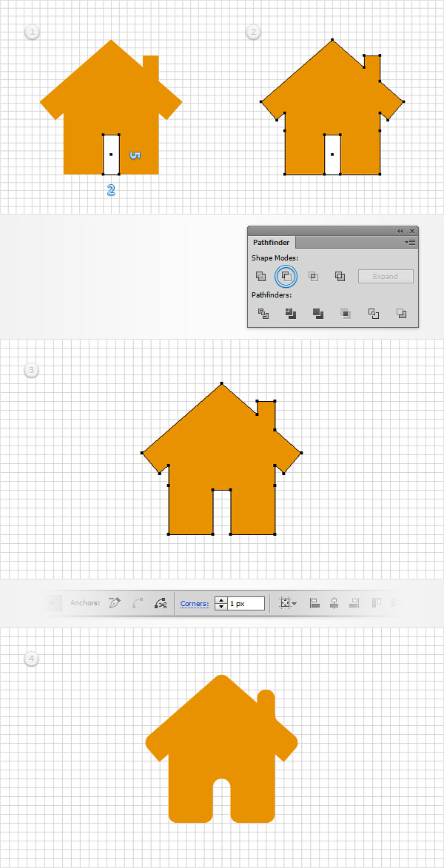This screenshot has width=444, height=868.
Task: Click the Outline pathfinder icon
Action: (374, 314)
